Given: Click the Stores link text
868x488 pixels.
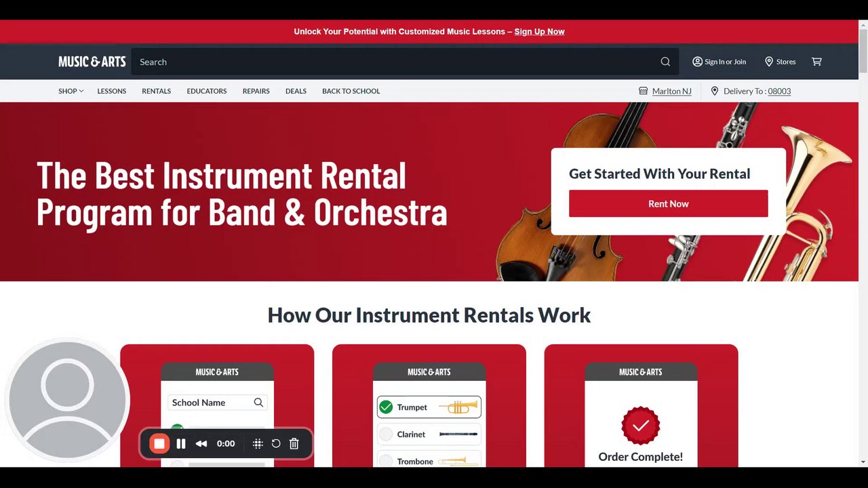Looking at the screenshot, I should coord(786,62).
